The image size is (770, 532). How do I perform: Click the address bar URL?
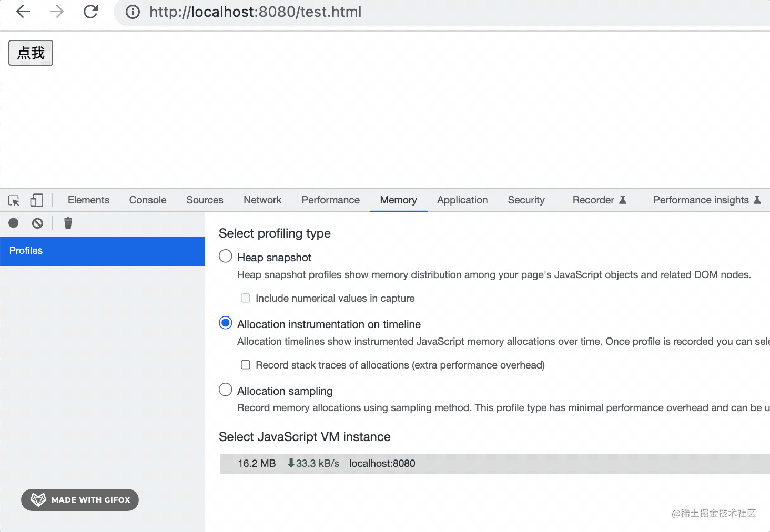point(256,12)
